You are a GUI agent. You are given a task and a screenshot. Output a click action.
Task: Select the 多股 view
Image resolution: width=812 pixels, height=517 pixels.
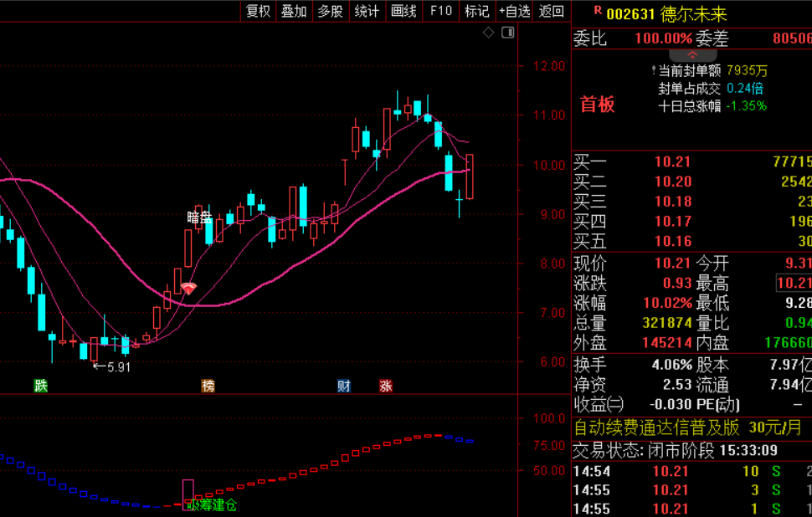(x=331, y=11)
